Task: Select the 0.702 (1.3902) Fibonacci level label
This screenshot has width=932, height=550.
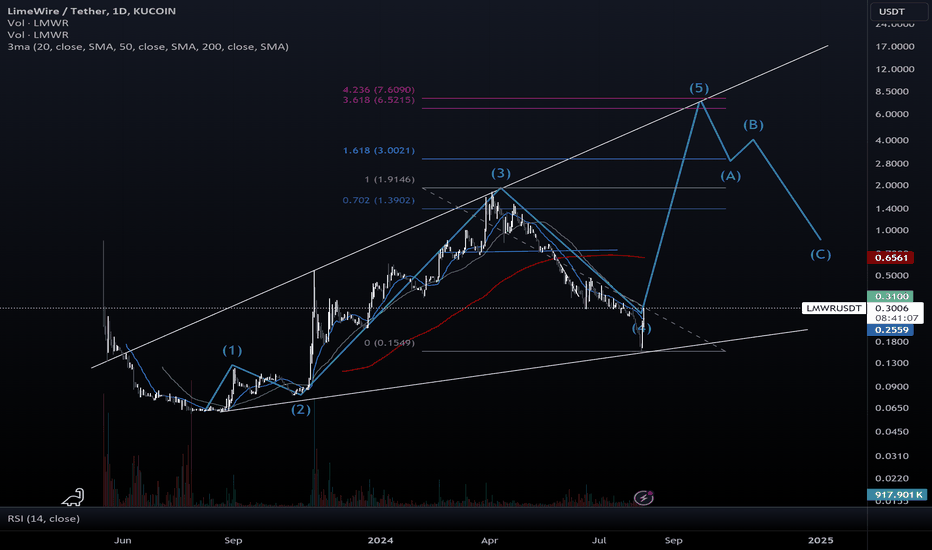Action: pos(379,200)
